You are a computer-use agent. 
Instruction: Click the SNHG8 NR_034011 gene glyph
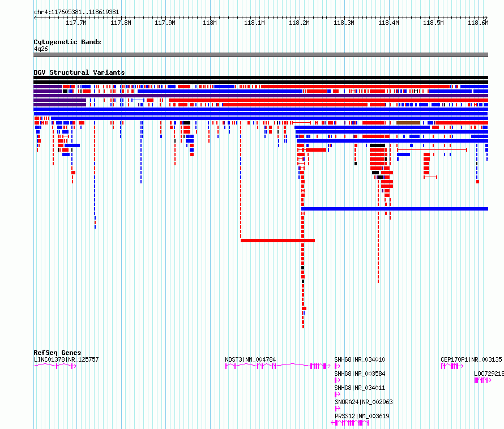[338, 394]
